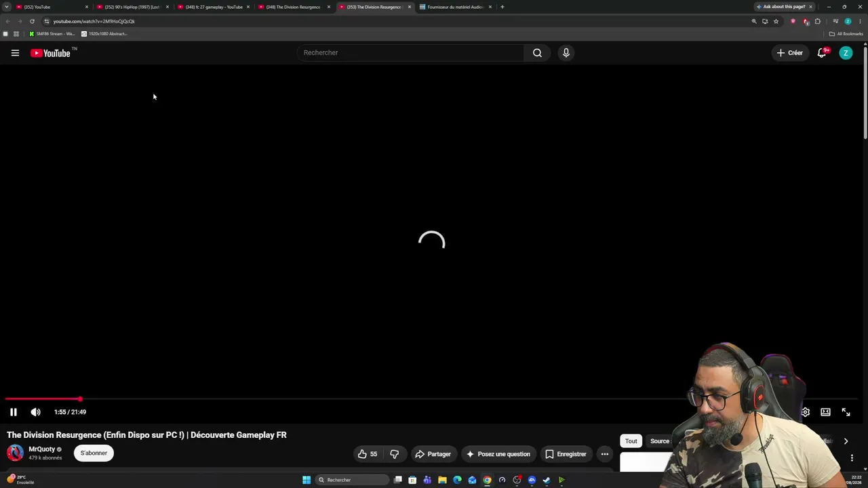This screenshot has width=868, height=488.
Task: Click Posez une question button
Action: click(498, 454)
